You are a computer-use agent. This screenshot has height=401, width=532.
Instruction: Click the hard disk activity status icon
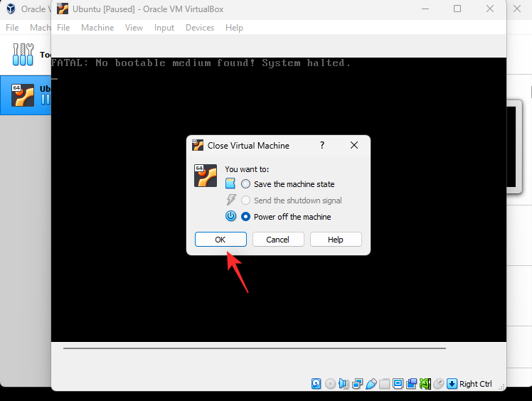[x=316, y=384]
